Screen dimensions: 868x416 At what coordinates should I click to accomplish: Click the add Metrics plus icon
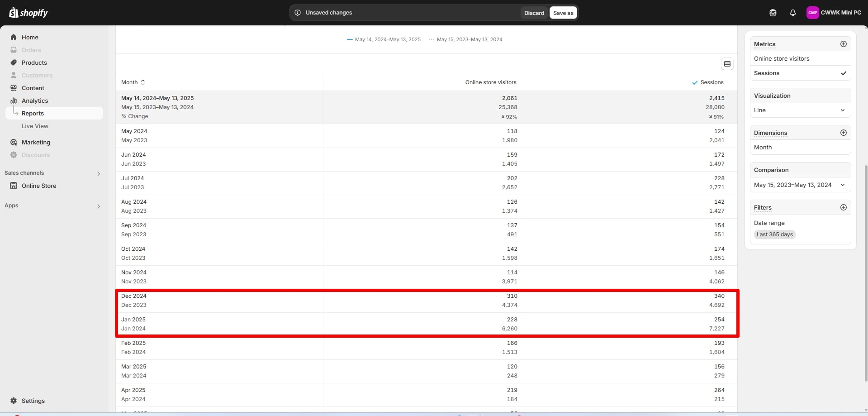click(843, 44)
